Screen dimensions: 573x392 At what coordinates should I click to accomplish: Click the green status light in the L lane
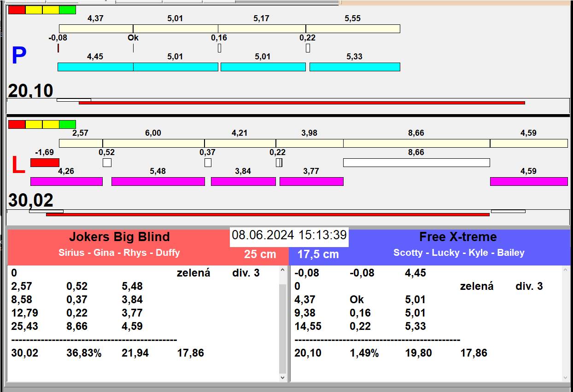point(68,124)
